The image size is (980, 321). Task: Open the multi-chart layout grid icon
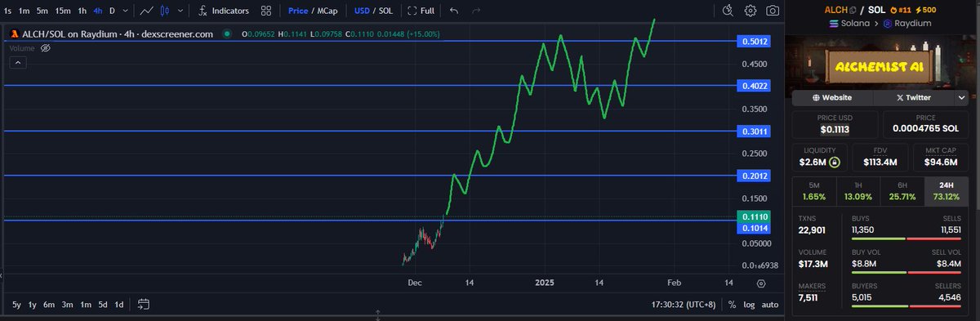coord(266,11)
